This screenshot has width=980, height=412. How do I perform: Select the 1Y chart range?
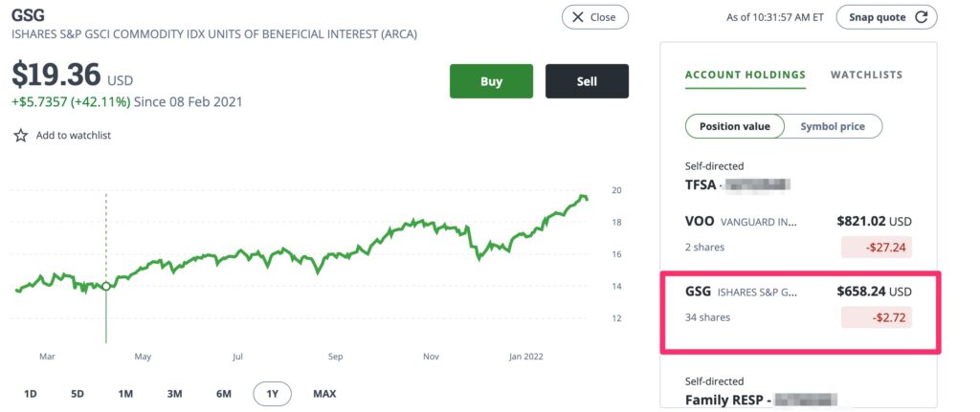point(273,394)
